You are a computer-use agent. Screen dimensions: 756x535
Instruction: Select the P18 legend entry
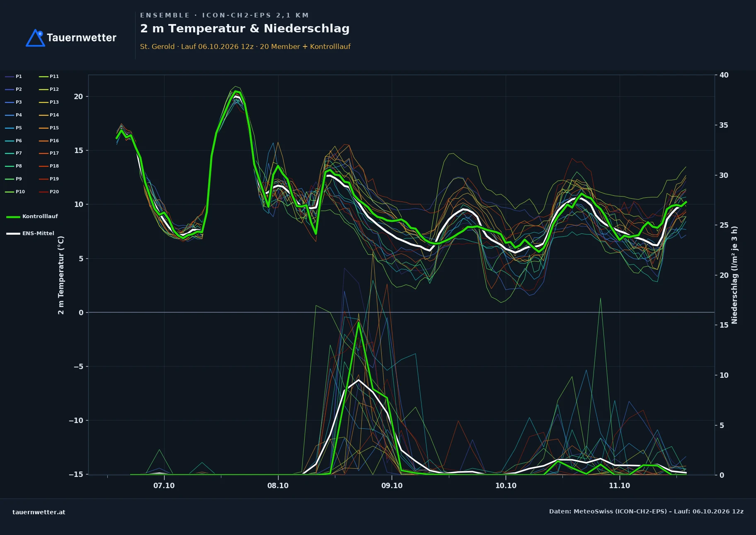[x=49, y=166]
